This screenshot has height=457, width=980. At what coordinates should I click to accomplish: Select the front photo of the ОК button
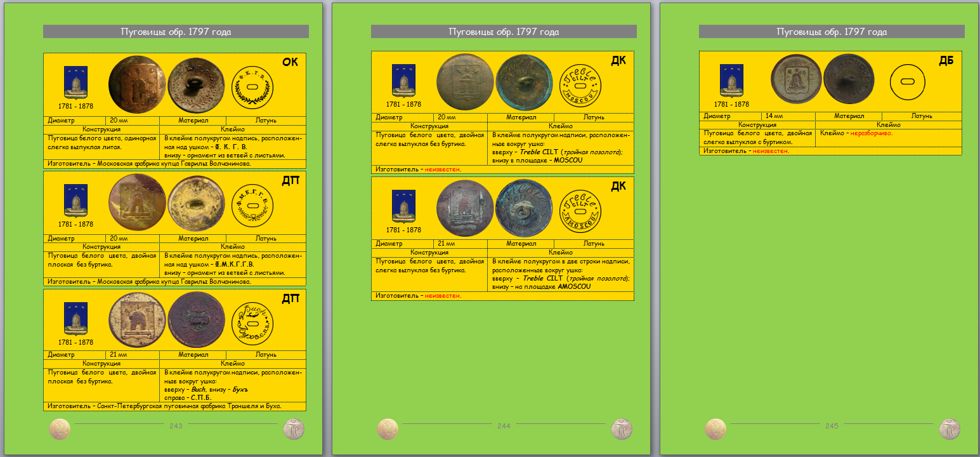click(136, 85)
